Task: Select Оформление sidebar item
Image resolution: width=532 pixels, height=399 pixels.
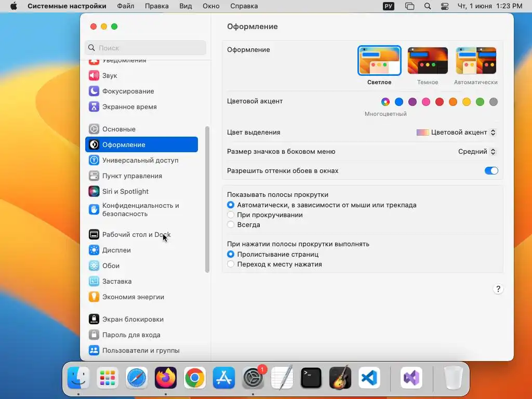Action: [141, 144]
